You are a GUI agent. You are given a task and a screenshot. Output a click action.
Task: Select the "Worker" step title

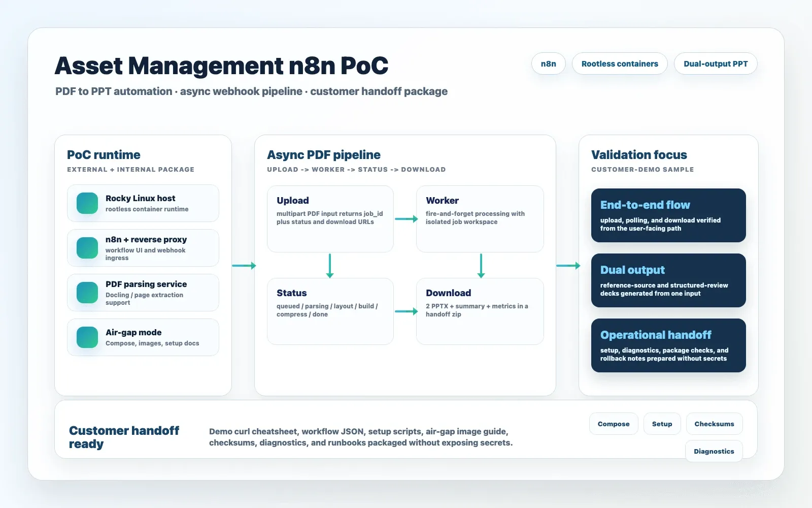443,201
